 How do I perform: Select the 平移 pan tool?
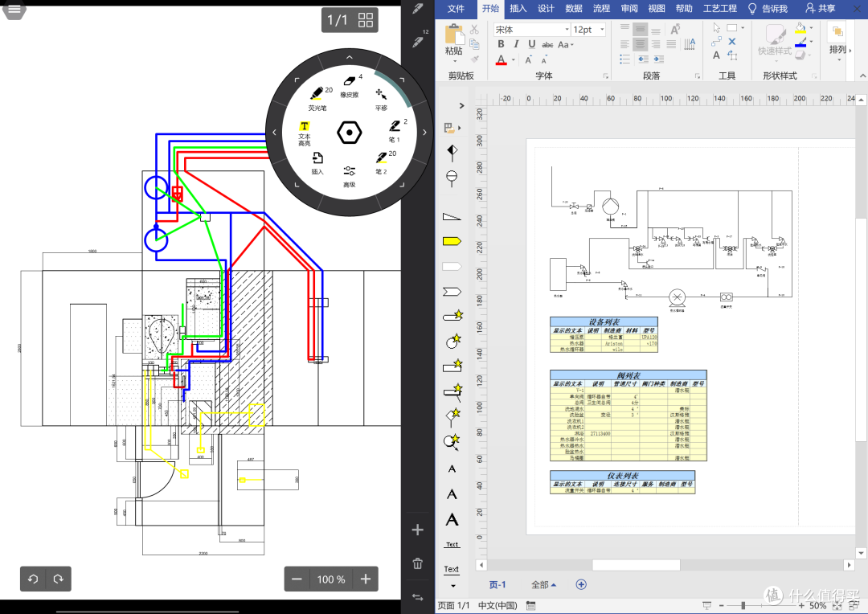(381, 99)
